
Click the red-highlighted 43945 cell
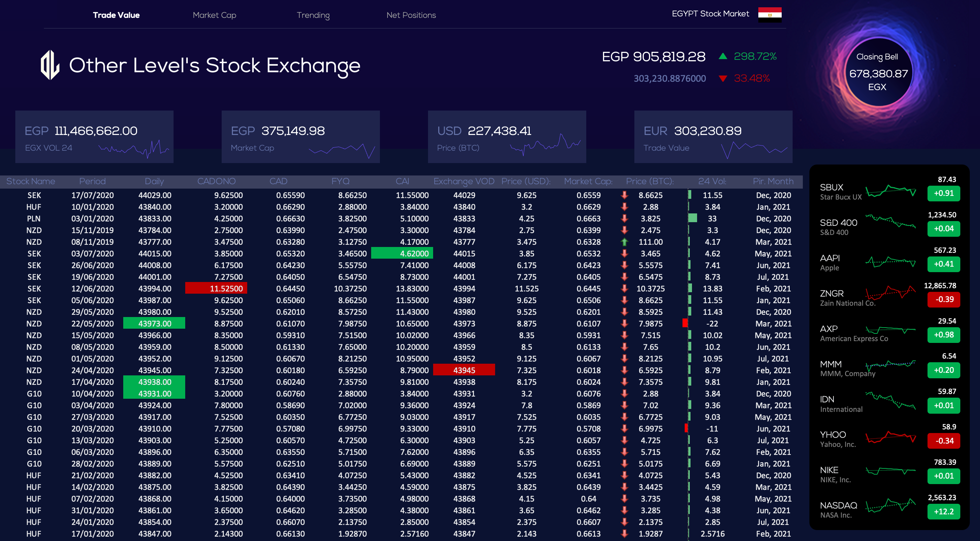click(464, 370)
